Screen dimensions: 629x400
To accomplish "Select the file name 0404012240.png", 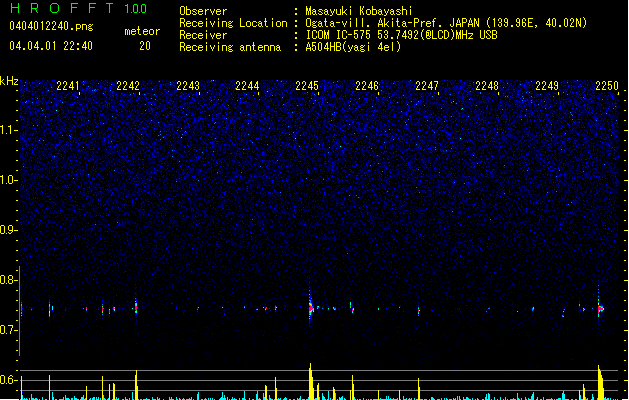I will (51, 26).
